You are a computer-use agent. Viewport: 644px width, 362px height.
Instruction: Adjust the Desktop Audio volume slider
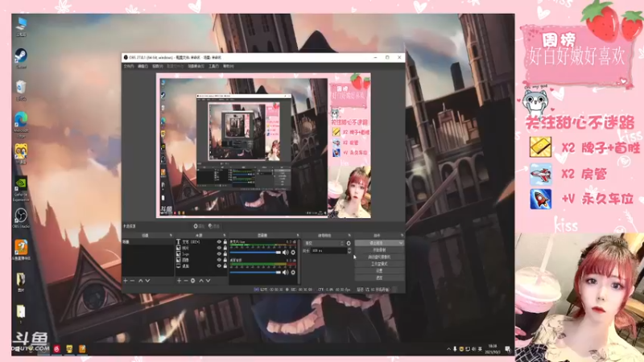point(255,272)
